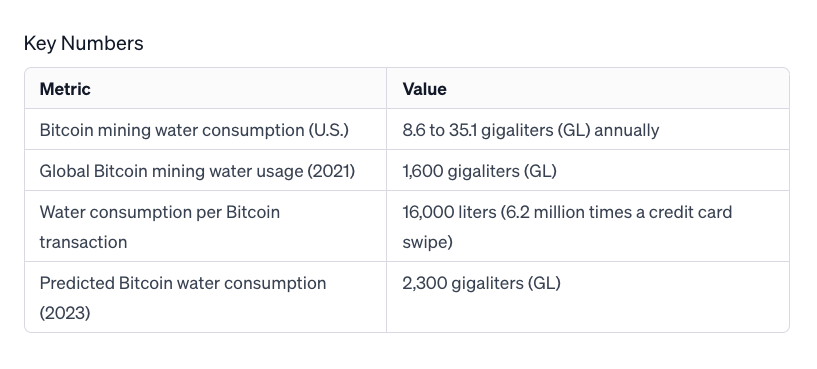Click the '(2021)' text in second row

pyautogui.click(x=331, y=171)
